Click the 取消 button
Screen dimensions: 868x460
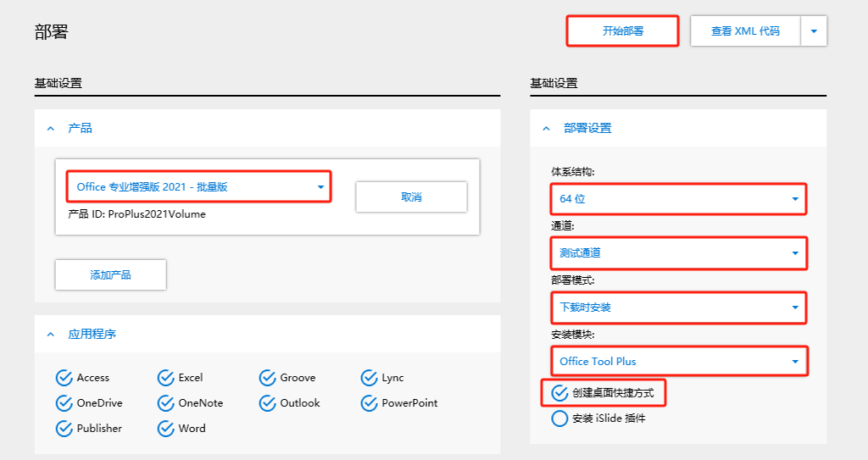click(x=411, y=197)
